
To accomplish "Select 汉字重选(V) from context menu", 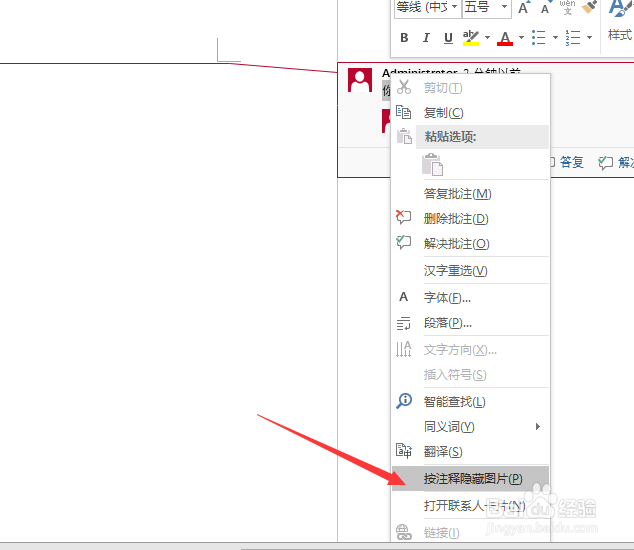I will coord(470,271).
